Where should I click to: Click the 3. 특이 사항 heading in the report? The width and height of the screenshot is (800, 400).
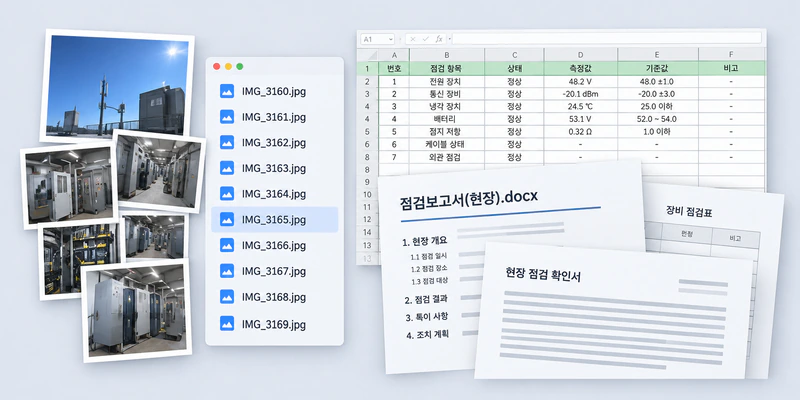(427, 317)
